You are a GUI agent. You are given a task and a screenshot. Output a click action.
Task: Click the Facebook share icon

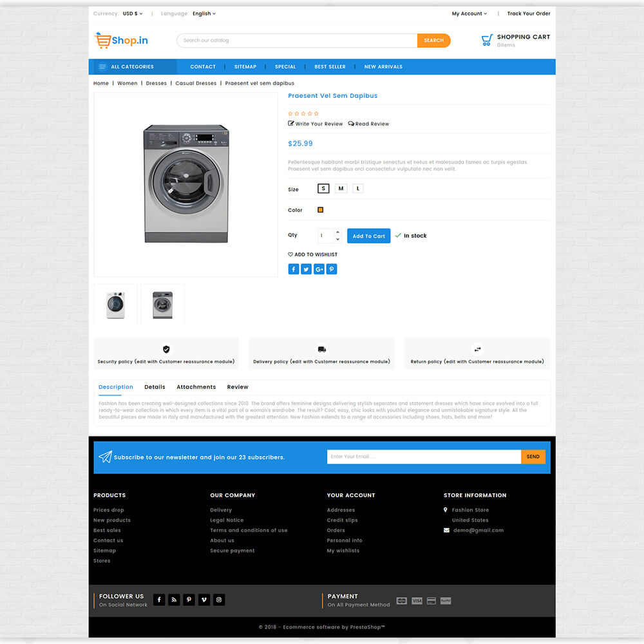point(294,269)
